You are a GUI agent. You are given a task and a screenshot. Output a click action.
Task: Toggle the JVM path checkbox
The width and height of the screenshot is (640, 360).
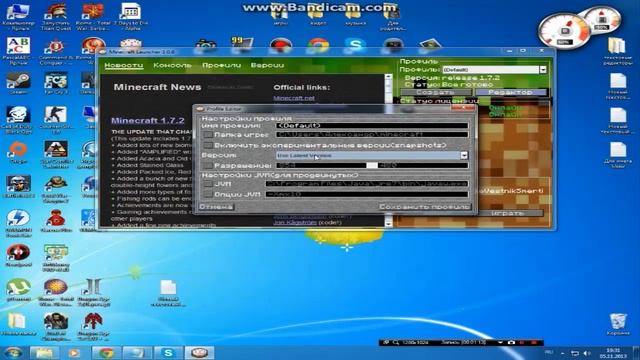point(208,184)
